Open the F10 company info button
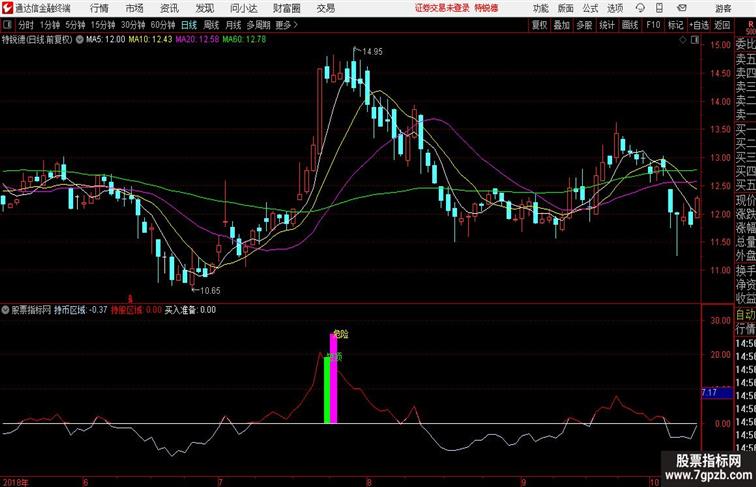 click(653, 25)
